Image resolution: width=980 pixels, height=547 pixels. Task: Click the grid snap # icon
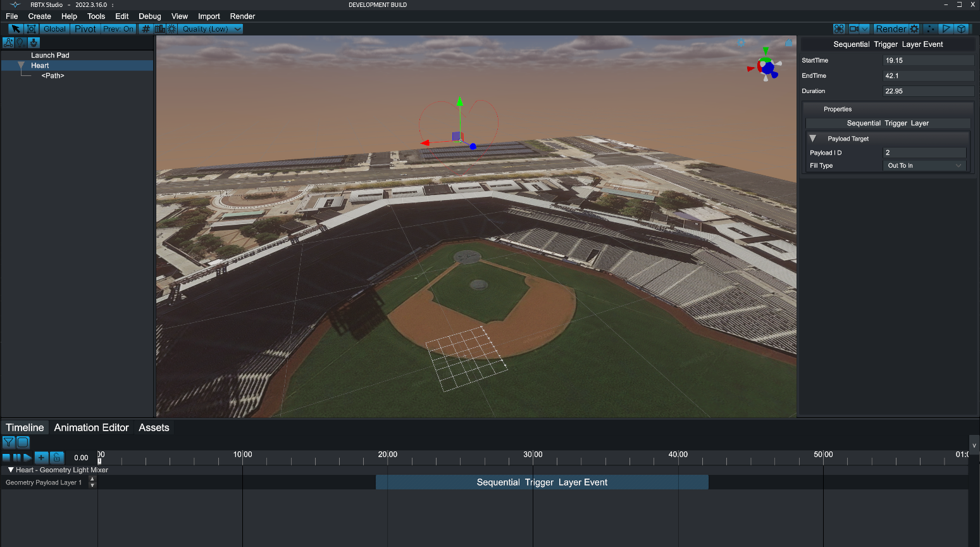(x=145, y=28)
